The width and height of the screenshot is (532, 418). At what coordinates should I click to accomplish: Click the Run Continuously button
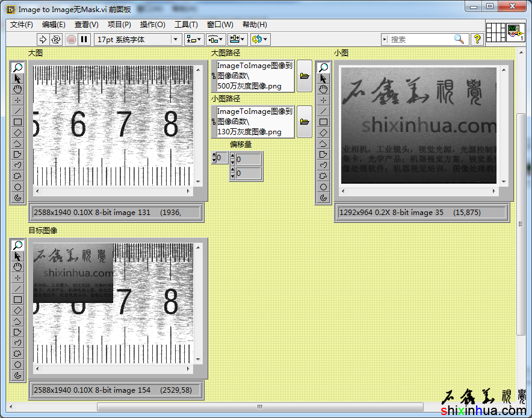pyautogui.click(x=56, y=39)
